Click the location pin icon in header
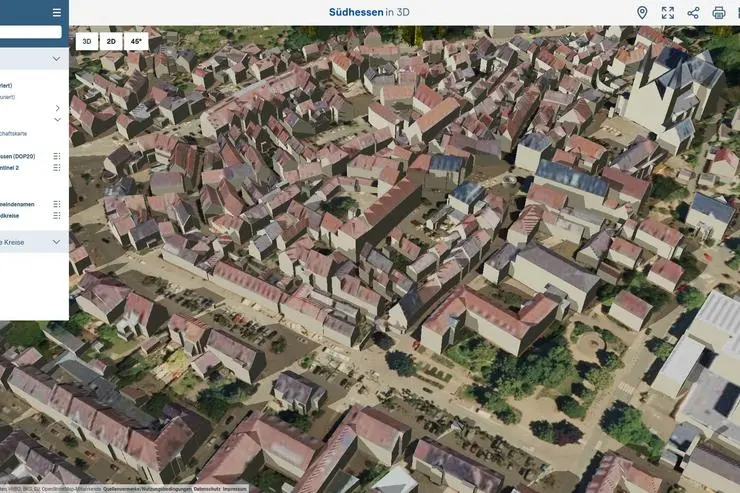The image size is (740, 493). point(642,13)
